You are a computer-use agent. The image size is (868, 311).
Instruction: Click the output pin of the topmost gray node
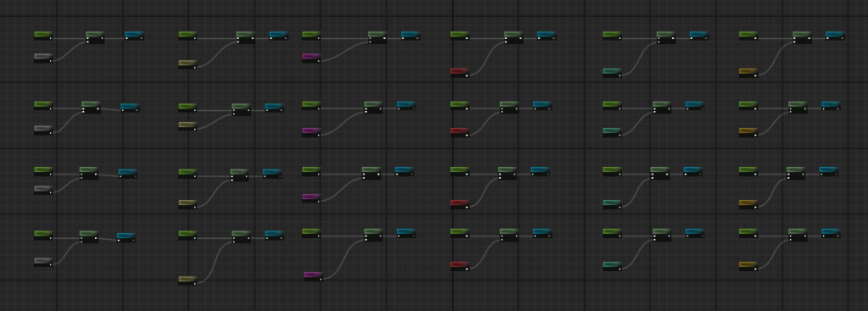coord(50,60)
